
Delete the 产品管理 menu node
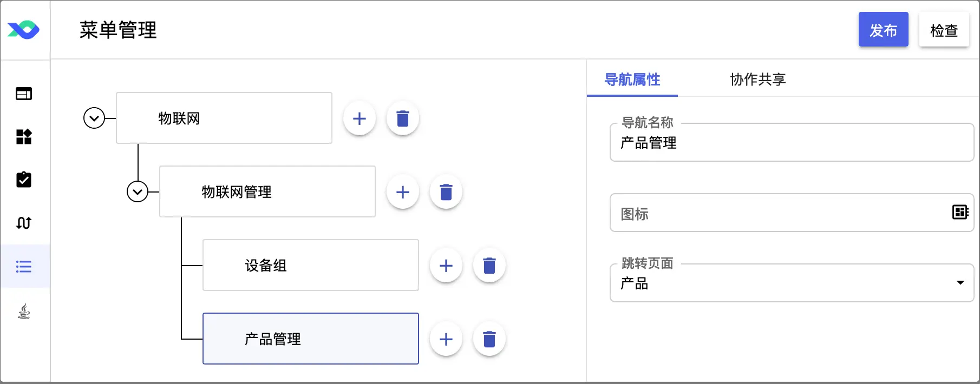489,339
